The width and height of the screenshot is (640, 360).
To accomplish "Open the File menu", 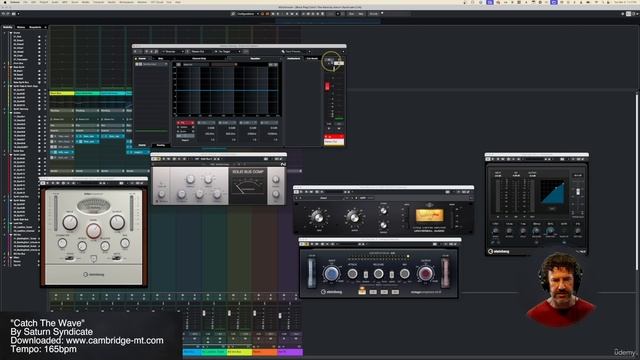I will 25,2.
